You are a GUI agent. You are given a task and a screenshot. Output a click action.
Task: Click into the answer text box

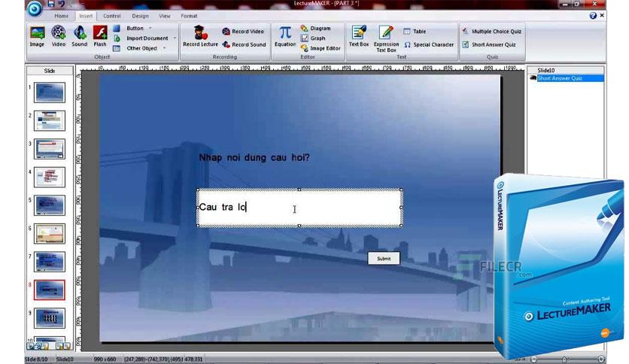click(x=299, y=208)
